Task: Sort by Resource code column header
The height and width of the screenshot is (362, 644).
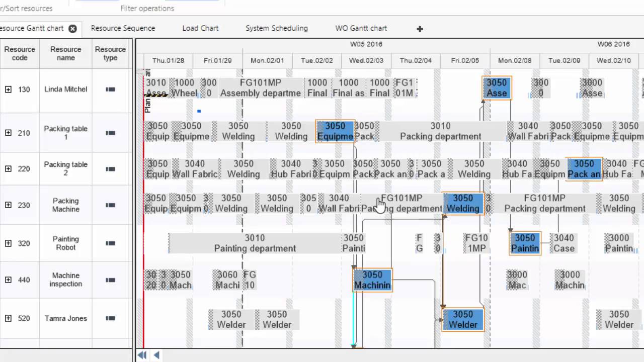Action: [x=20, y=54]
